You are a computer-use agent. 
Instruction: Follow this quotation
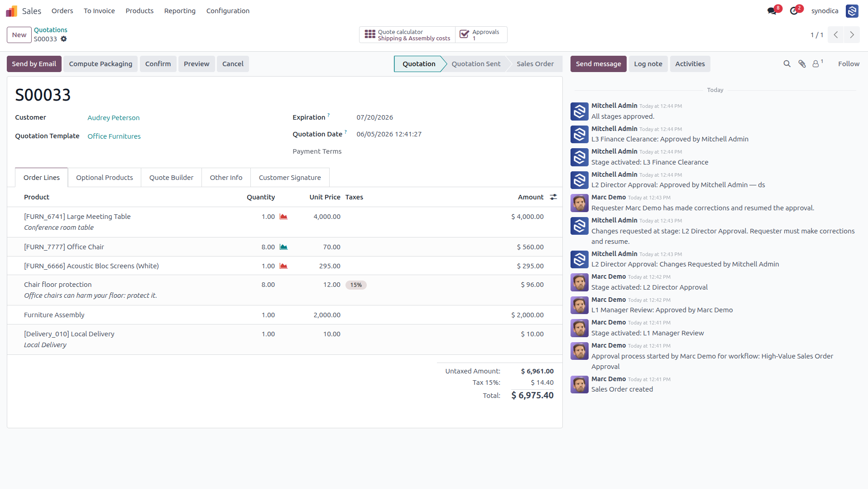coord(849,64)
